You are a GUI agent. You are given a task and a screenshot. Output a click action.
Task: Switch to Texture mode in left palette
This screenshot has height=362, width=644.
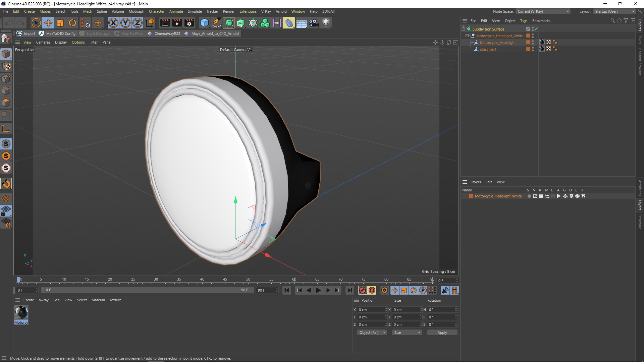[6, 66]
